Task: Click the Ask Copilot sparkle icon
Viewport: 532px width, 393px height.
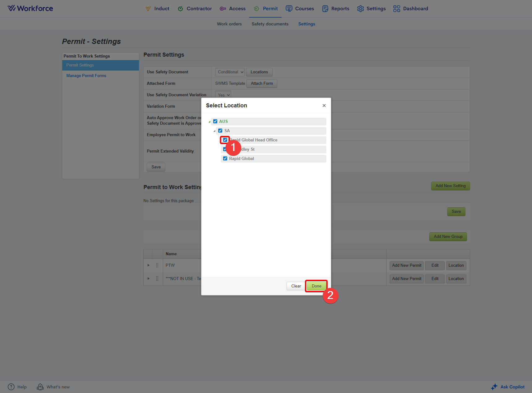Action: pyautogui.click(x=494, y=387)
